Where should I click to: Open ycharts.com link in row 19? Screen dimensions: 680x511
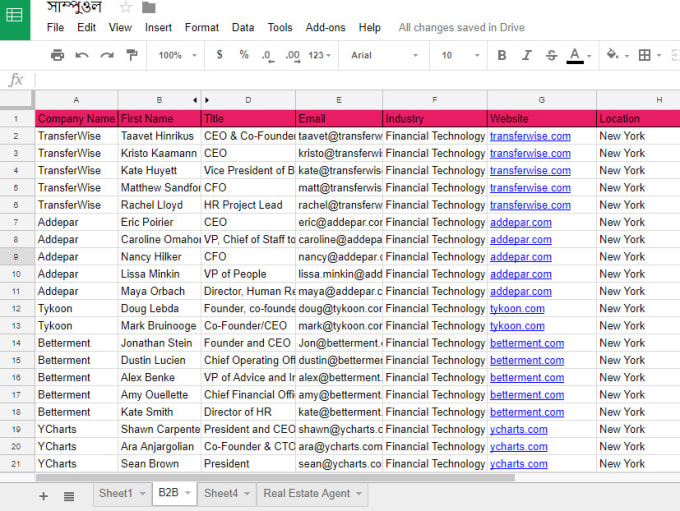tap(519, 429)
